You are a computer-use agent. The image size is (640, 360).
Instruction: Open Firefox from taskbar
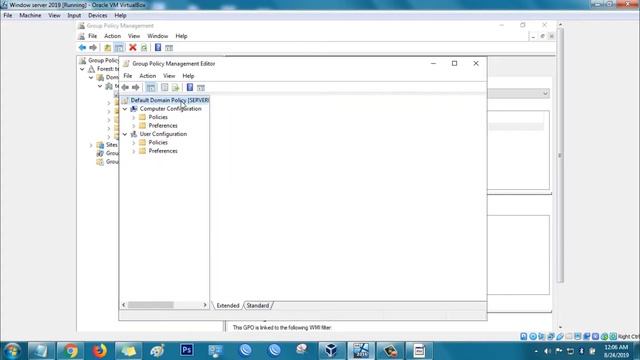pos(99,351)
